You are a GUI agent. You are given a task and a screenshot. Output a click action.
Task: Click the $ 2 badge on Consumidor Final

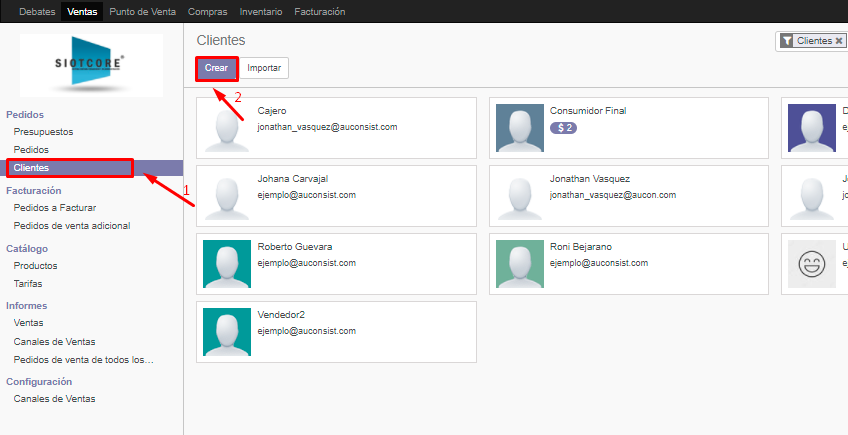click(x=562, y=128)
